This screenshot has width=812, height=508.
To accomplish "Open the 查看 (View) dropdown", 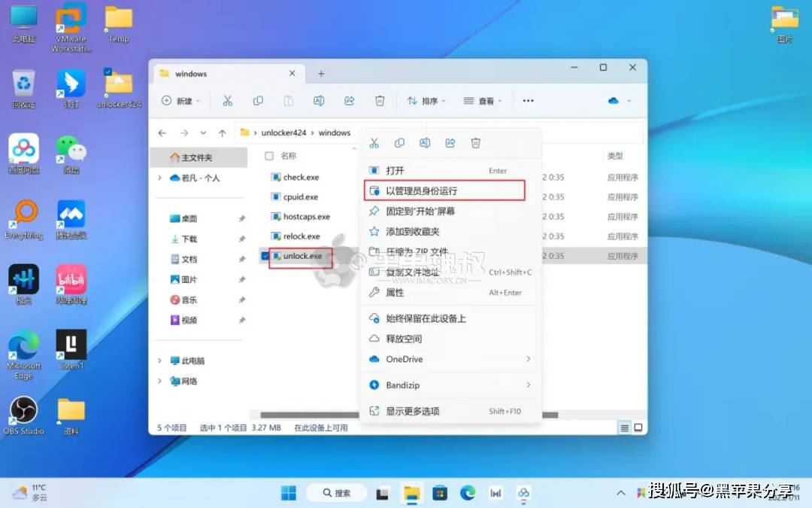I will click(483, 101).
